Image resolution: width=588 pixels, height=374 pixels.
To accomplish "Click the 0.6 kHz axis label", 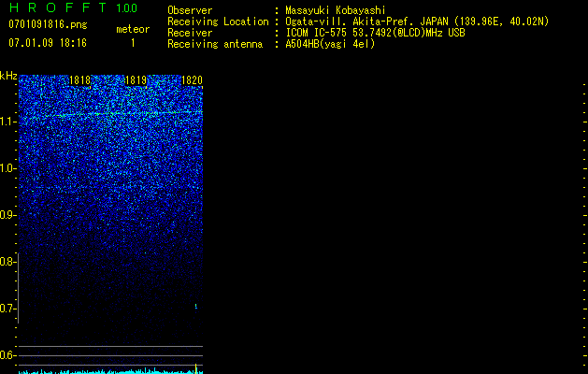I will (x=8, y=355).
